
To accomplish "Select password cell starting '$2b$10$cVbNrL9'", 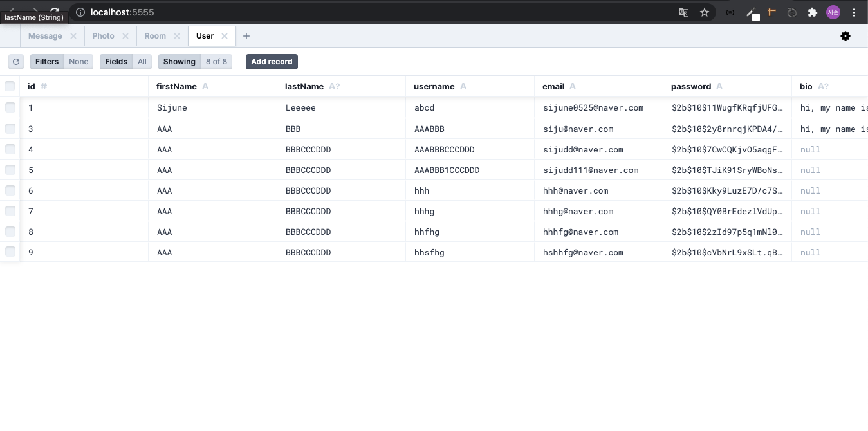I will [x=728, y=252].
